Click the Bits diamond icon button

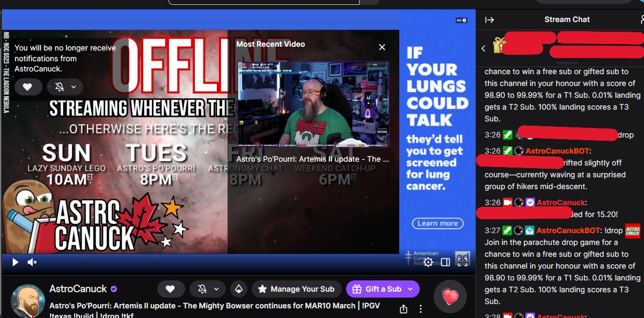click(239, 289)
